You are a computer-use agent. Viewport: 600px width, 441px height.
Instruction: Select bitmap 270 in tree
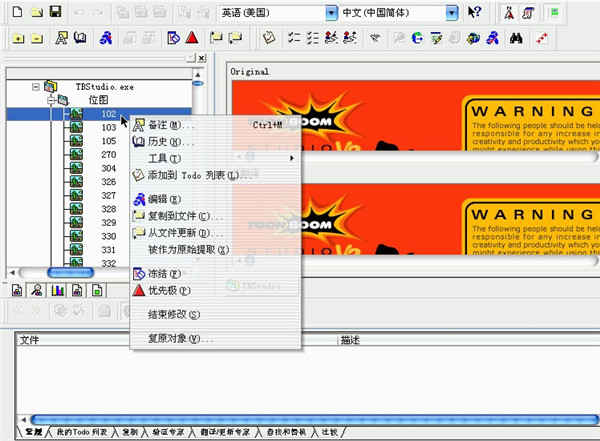pyautogui.click(x=109, y=155)
